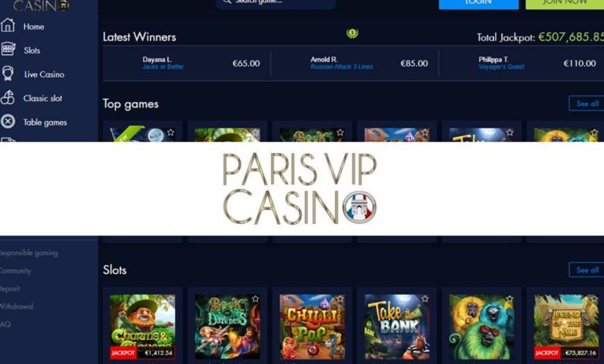Open the Jacks or Better winner link
604x364 pixels.
click(163, 67)
